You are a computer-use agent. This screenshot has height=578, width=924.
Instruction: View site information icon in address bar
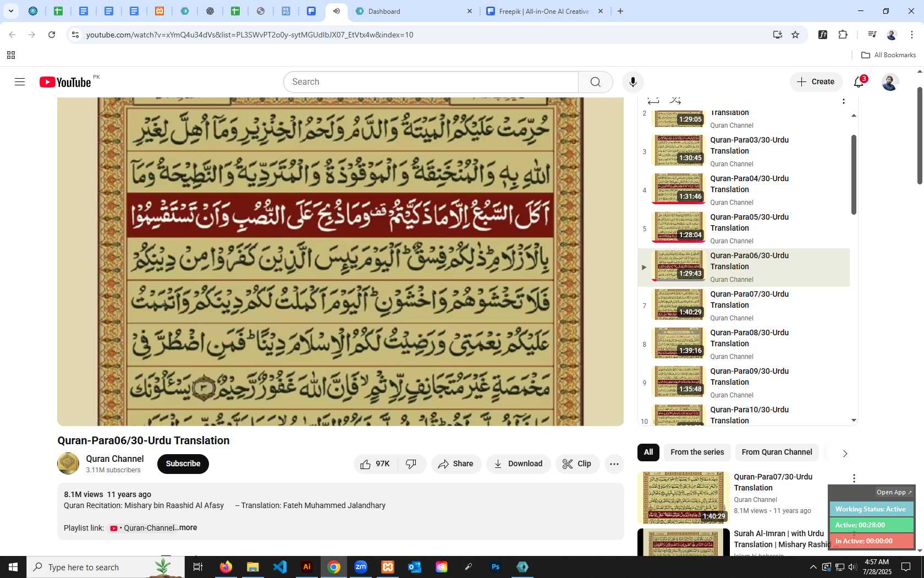click(75, 35)
